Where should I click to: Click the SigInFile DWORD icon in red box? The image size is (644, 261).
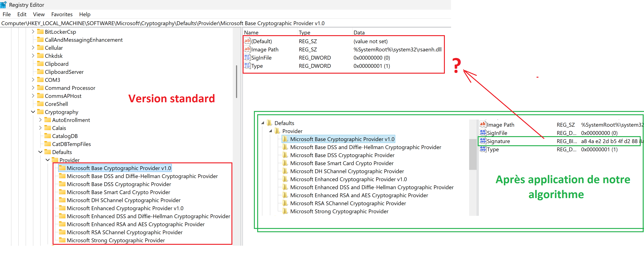(247, 57)
